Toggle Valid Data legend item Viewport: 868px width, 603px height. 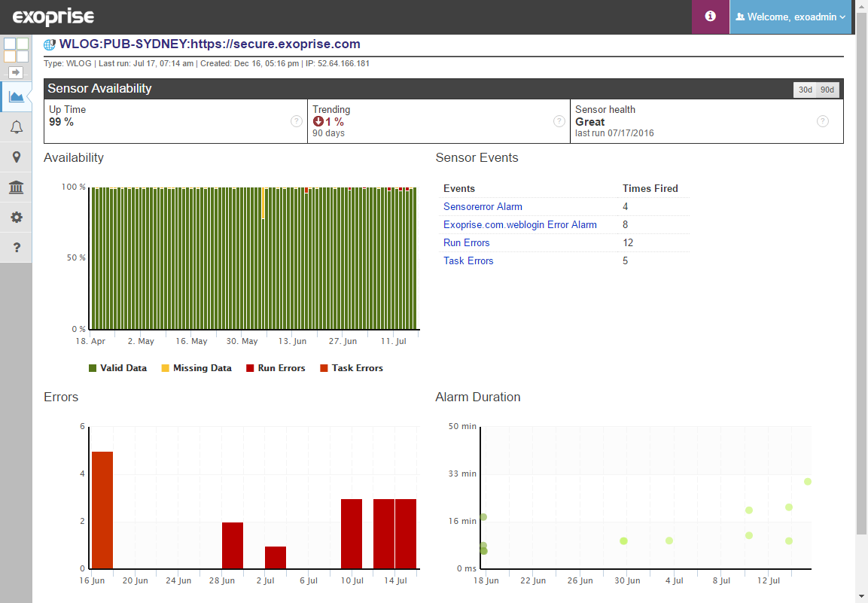point(118,368)
